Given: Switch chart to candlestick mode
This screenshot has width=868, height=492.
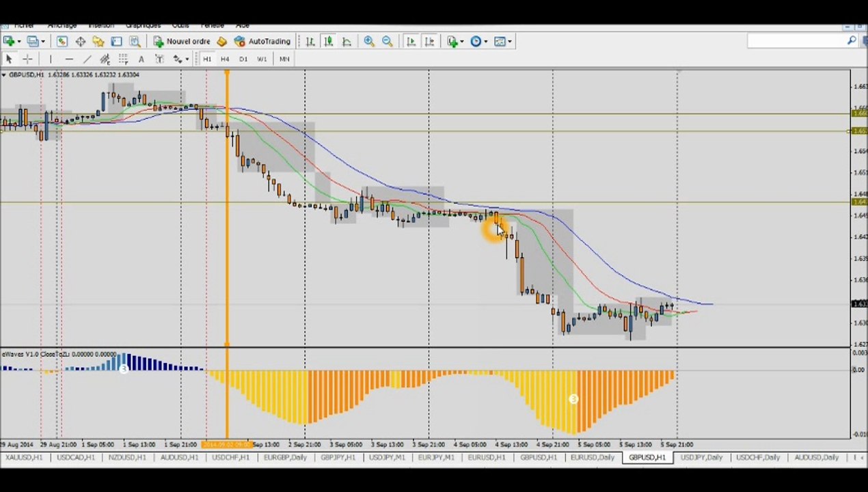Looking at the screenshot, I should [x=328, y=42].
